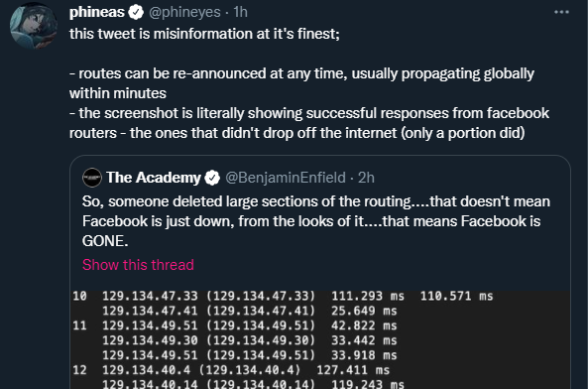
Task: Click hop 12 line showing 129.134.40.4
Action: (x=231, y=370)
